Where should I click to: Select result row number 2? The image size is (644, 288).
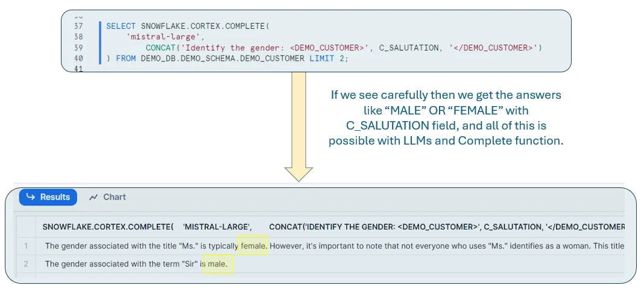coord(26,264)
